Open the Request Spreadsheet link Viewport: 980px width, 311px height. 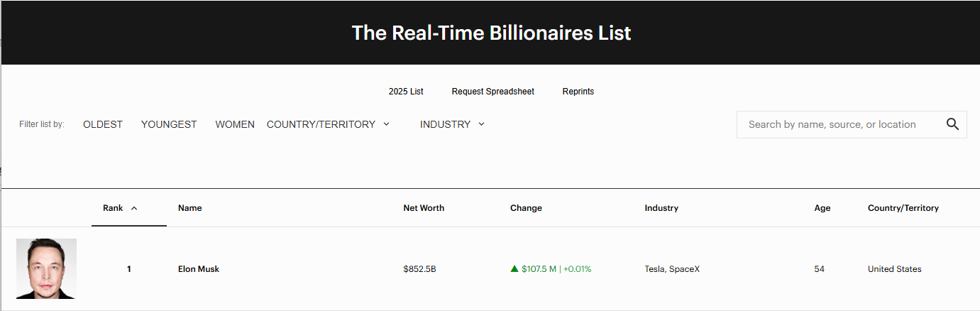493,92
